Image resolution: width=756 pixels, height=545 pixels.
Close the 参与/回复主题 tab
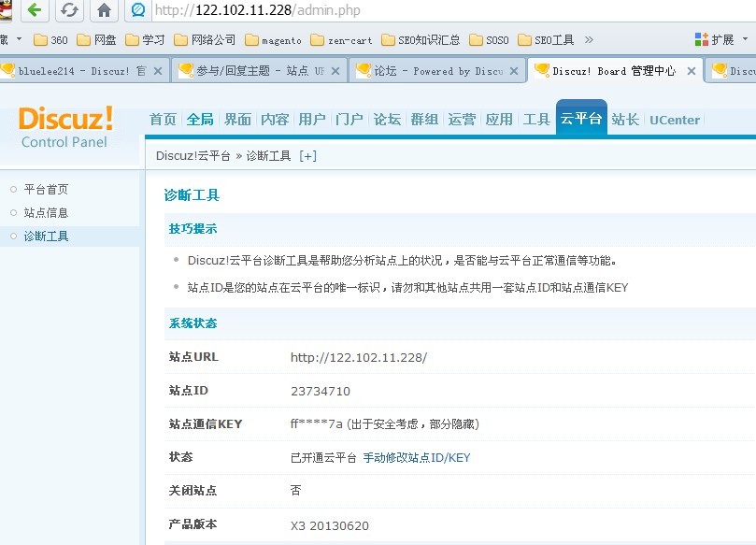(335, 71)
